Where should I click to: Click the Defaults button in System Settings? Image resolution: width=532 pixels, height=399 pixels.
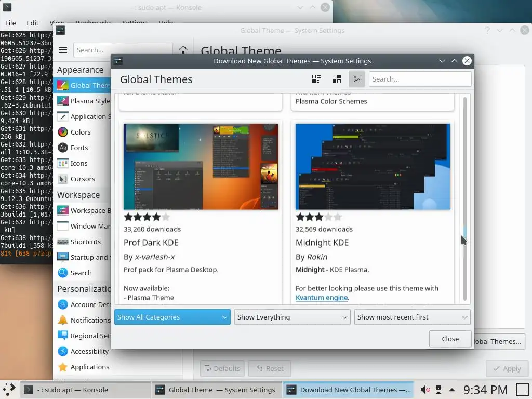[222, 368]
